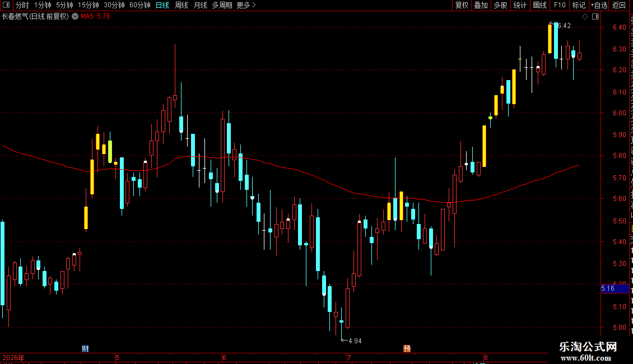633x364 pixels.
Task: Select the 1分钟 period tab
Action: (43, 5)
